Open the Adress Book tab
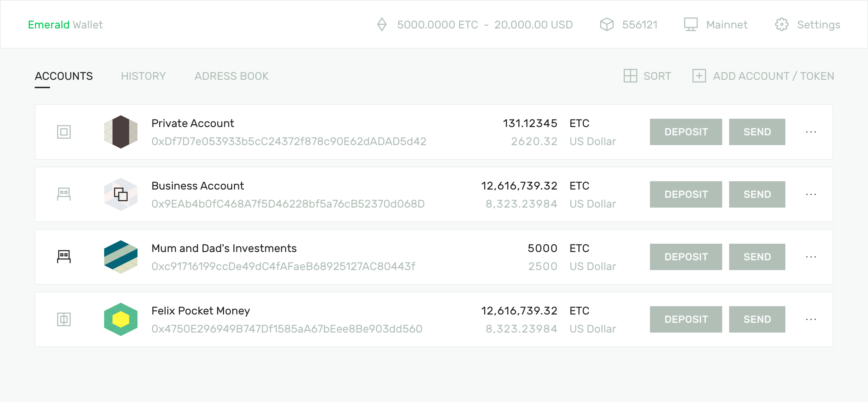This screenshot has height=402, width=868. pyautogui.click(x=231, y=76)
